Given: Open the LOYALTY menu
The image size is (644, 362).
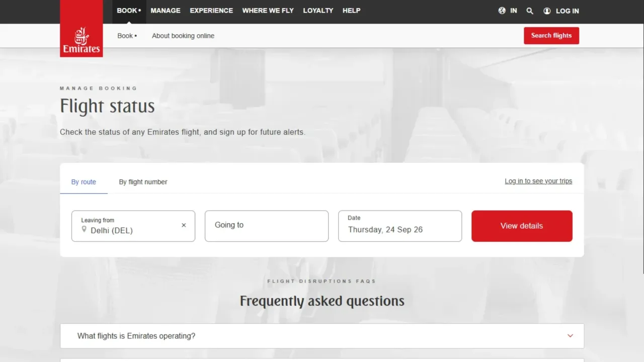Looking at the screenshot, I should [x=318, y=11].
